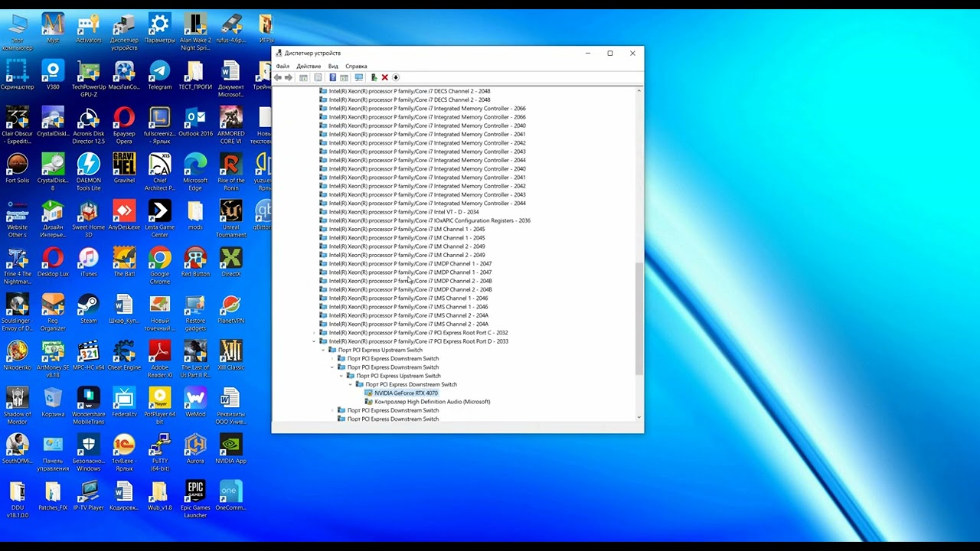This screenshot has width=980, height=551.
Task: Select the NVIDIA GeForce RTX 4070 device
Action: coord(406,393)
